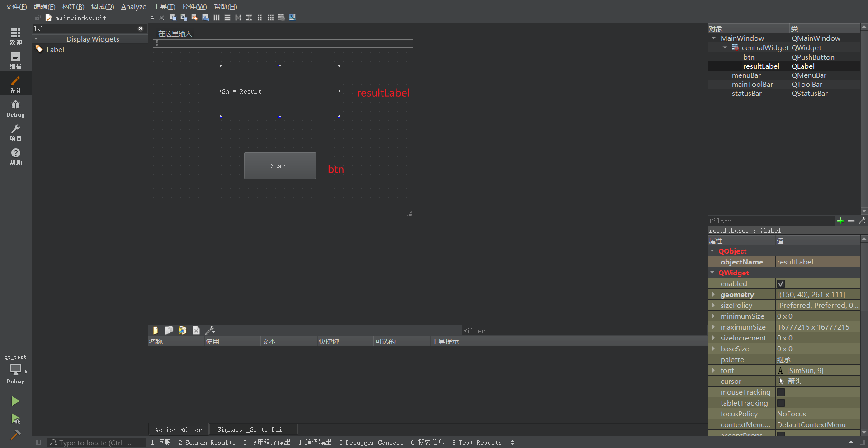Click the Adjust Size icon
868x448 pixels.
292,18
